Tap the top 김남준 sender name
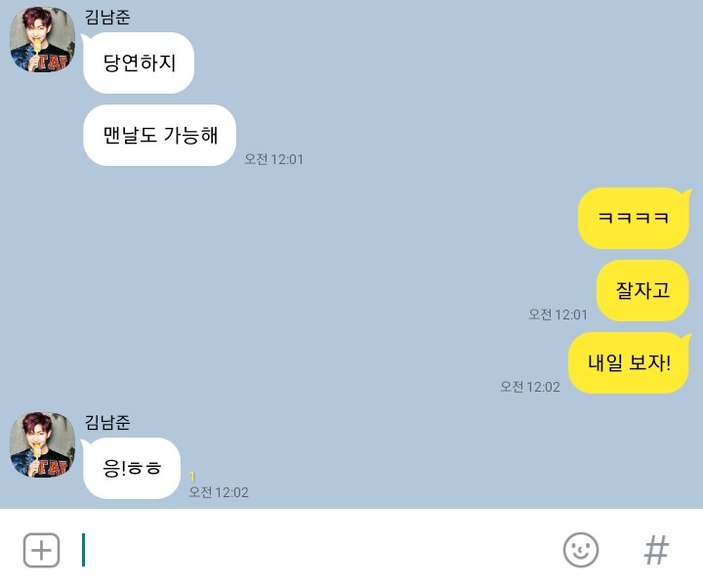 [x=107, y=17]
